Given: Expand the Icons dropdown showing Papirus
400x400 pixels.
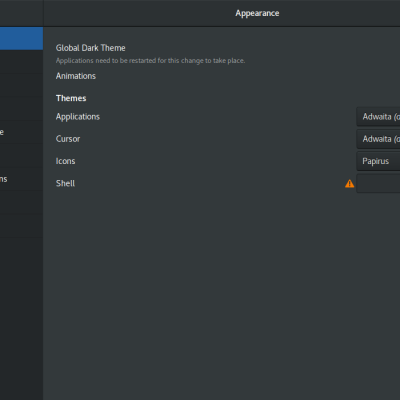Looking at the screenshot, I should (x=378, y=161).
